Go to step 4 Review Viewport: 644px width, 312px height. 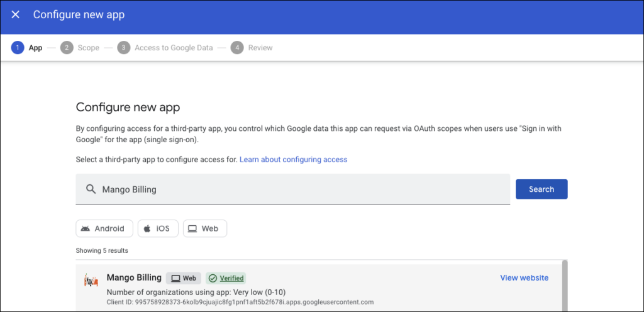252,48
